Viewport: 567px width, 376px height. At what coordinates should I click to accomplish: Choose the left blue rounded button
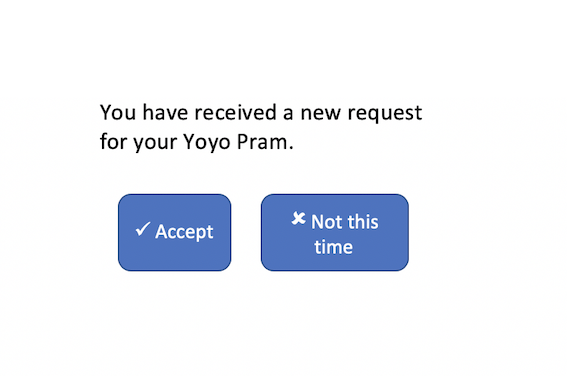click(x=174, y=232)
